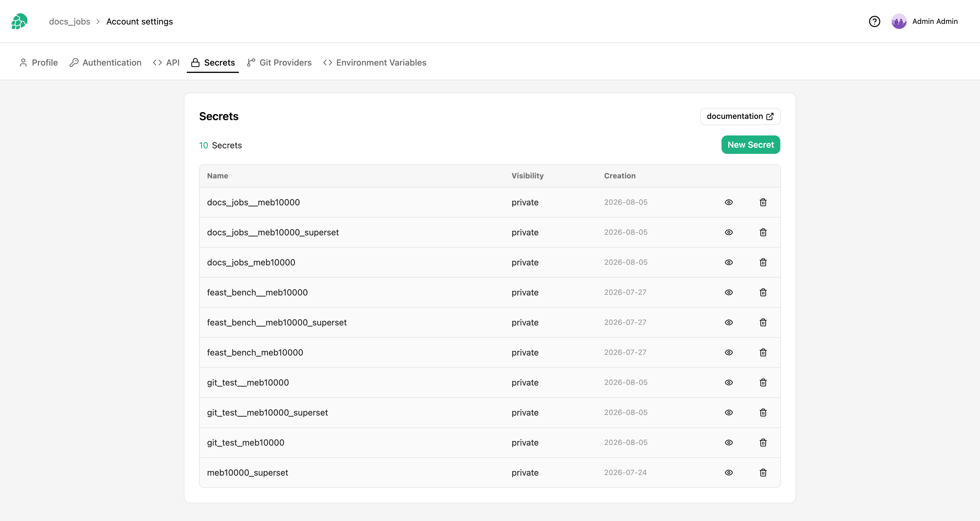Image resolution: width=980 pixels, height=521 pixels.
Task: Click the Admin Admin avatar icon
Action: (x=899, y=21)
